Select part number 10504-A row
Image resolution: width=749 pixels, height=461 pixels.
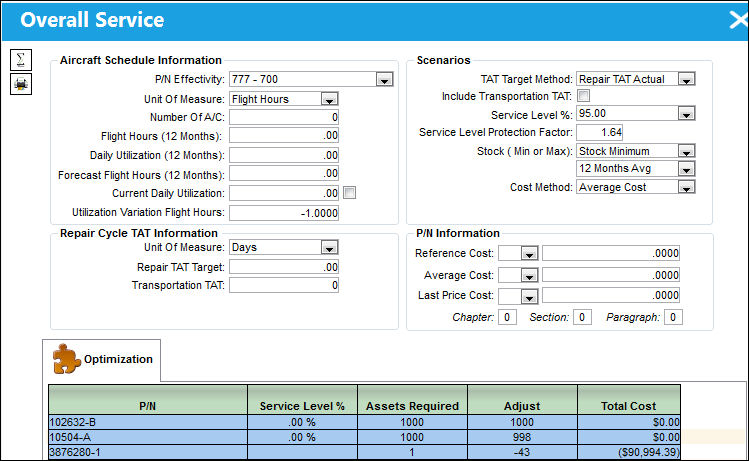click(364, 437)
